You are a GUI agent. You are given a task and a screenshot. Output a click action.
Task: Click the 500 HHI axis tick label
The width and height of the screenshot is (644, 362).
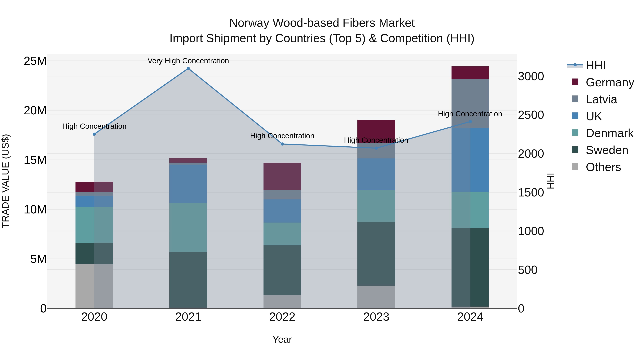528,270
